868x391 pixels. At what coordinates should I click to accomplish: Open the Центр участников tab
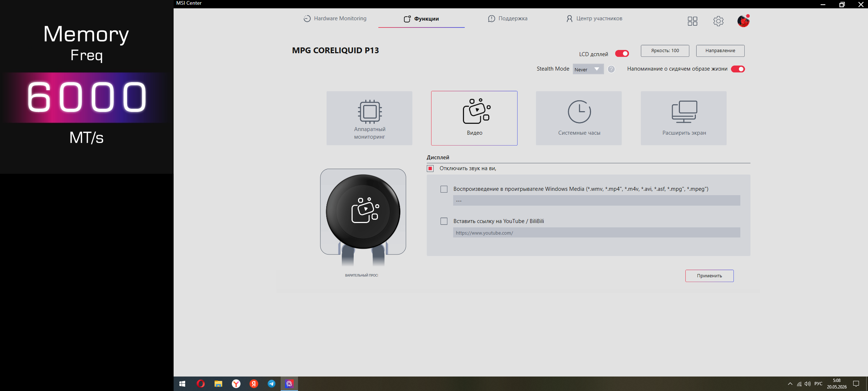(x=594, y=18)
